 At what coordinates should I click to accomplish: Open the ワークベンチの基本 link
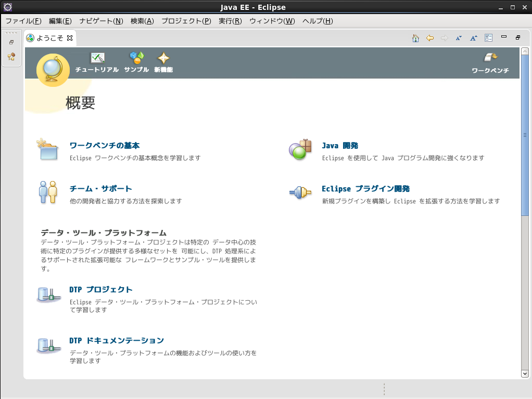(105, 146)
